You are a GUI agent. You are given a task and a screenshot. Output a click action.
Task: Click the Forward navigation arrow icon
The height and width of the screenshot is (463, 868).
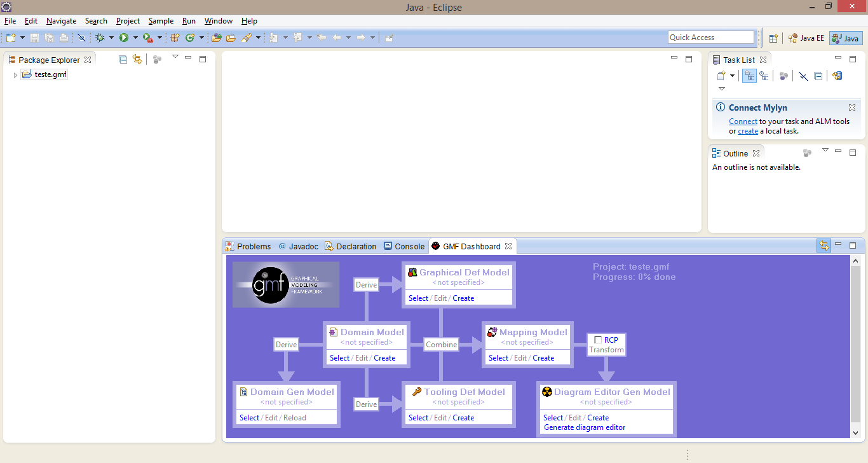(x=360, y=38)
